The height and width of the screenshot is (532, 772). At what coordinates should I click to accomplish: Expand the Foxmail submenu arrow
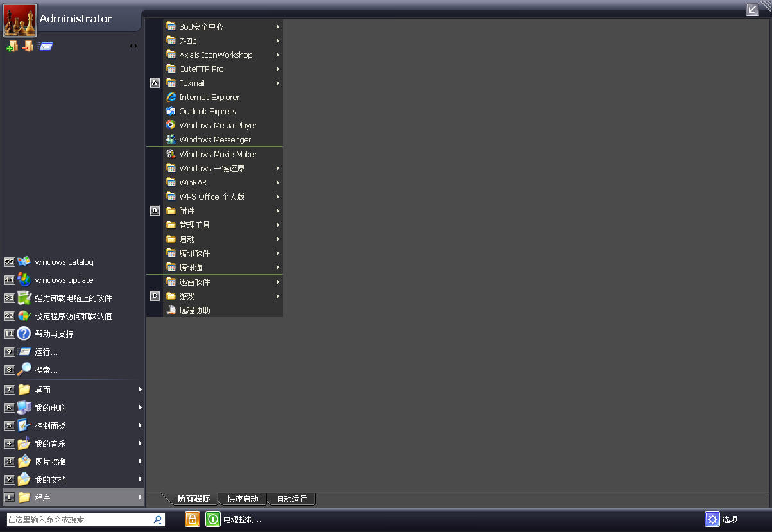pyautogui.click(x=278, y=83)
